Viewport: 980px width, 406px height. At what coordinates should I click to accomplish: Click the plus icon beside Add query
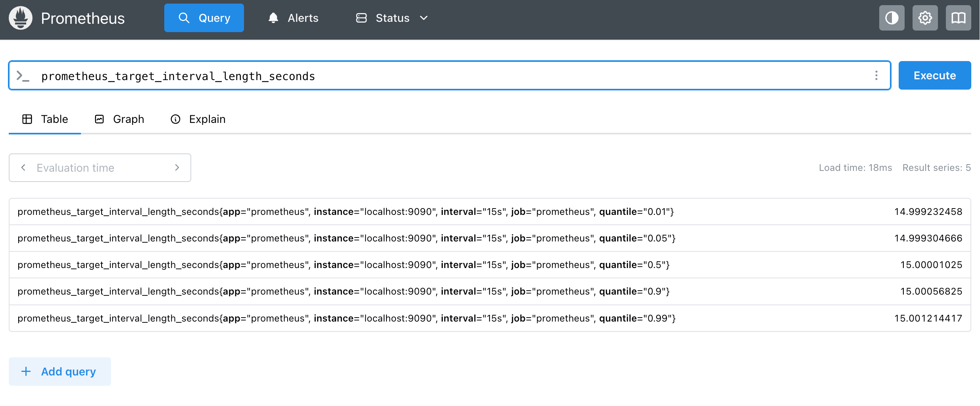pos(26,372)
